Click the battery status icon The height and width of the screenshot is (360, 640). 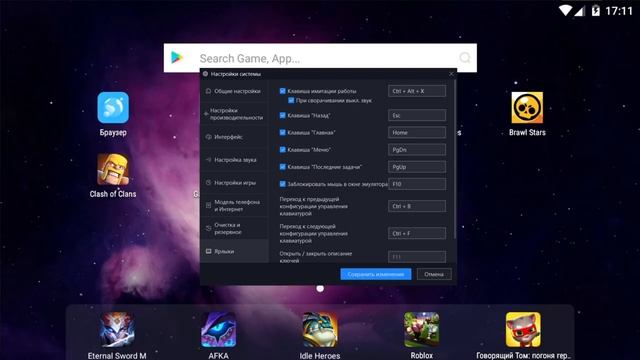[596, 11]
